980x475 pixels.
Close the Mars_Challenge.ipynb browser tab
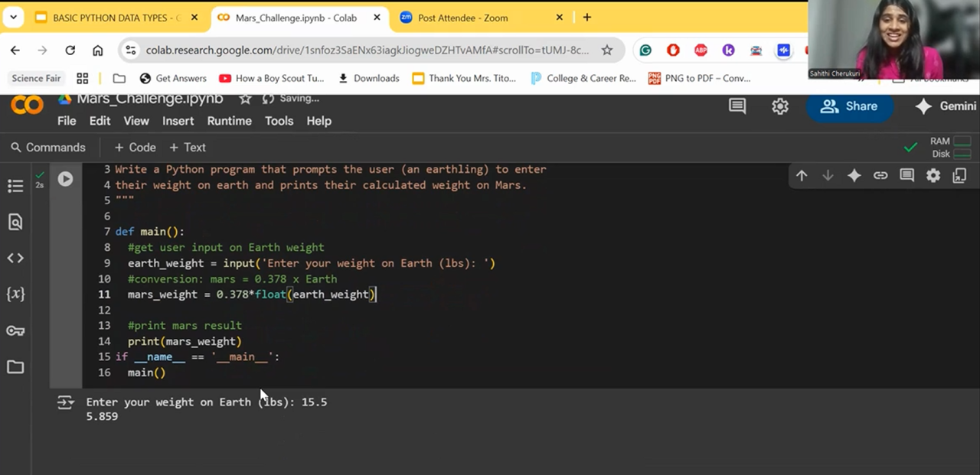pyautogui.click(x=377, y=18)
